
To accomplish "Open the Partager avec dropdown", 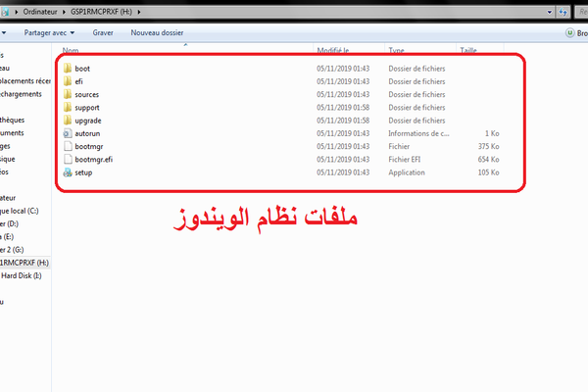I will tap(51, 32).
